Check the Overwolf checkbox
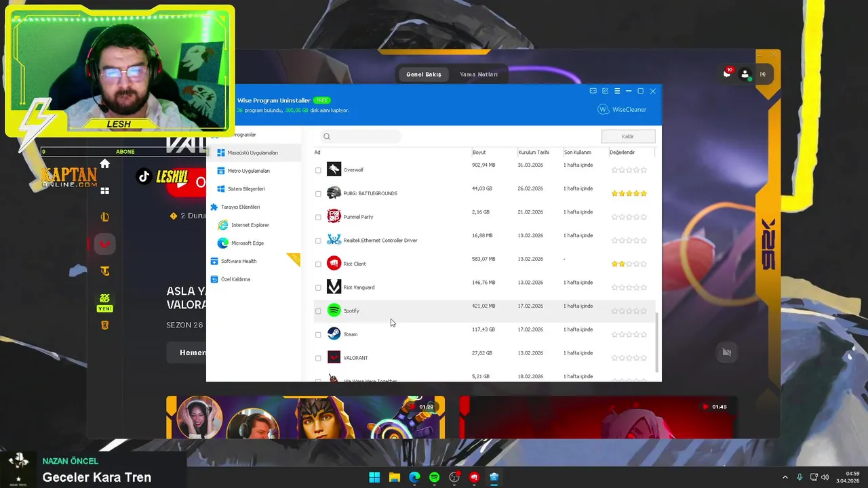This screenshot has height=488, width=868. point(318,170)
